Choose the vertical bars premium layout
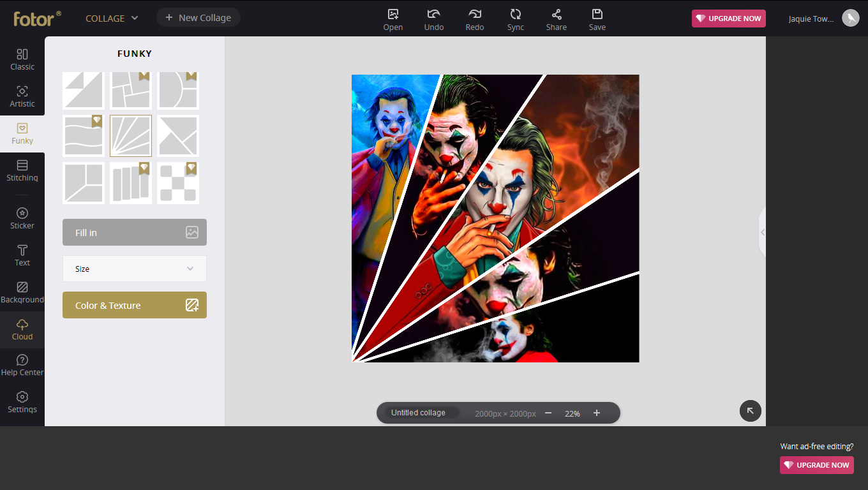This screenshot has width=868, height=490. click(x=131, y=183)
